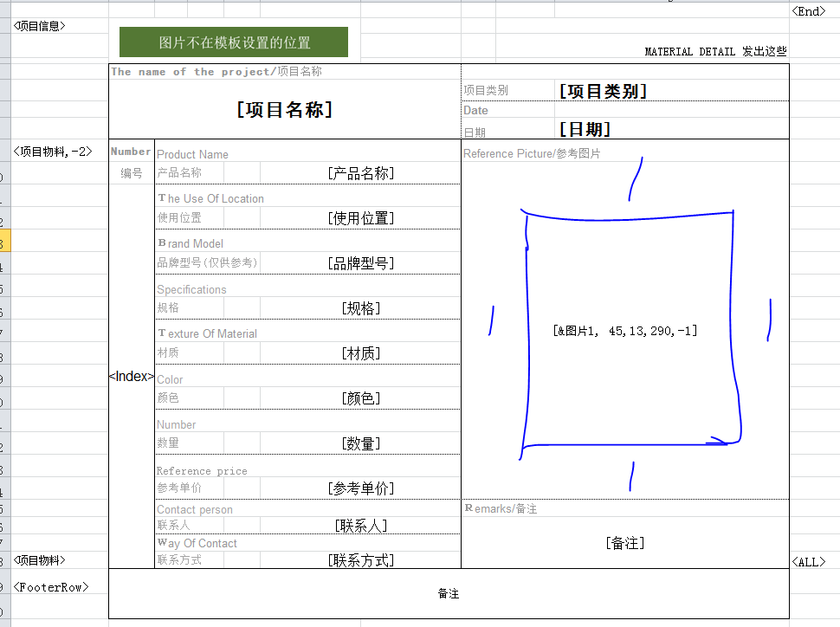This screenshot has width=840, height=627.
Task: Select the <项目物料, -2> marker cell
Action: (x=53, y=152)
